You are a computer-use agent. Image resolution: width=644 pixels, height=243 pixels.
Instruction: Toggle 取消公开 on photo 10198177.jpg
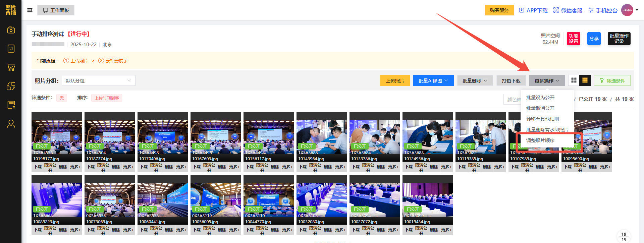point(50,167)
